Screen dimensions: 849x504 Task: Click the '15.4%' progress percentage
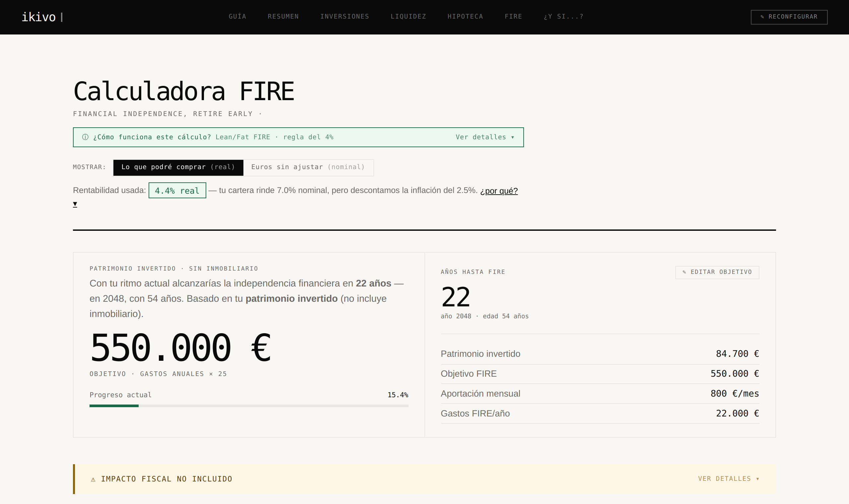398,395
